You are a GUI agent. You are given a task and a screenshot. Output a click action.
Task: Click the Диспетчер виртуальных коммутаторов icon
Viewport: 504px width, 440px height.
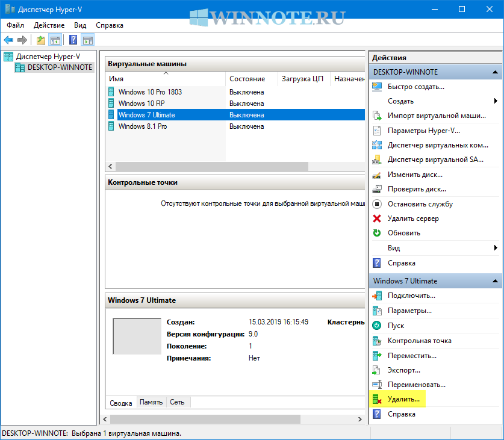click(377, 145)
